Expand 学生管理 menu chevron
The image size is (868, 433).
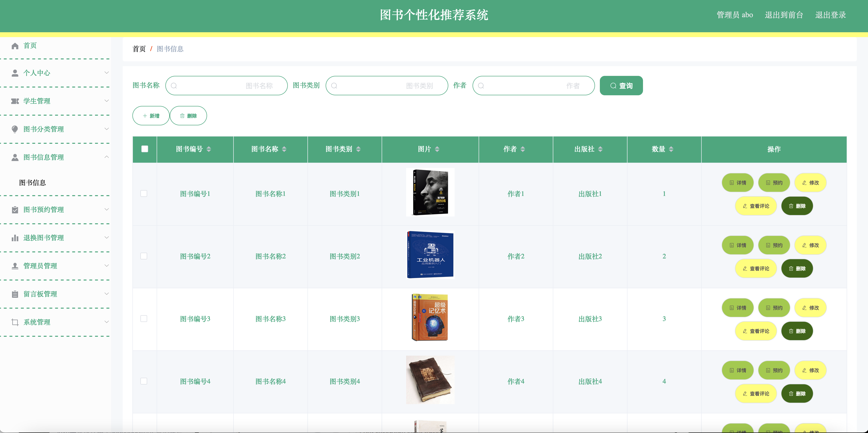coord(106,101)
